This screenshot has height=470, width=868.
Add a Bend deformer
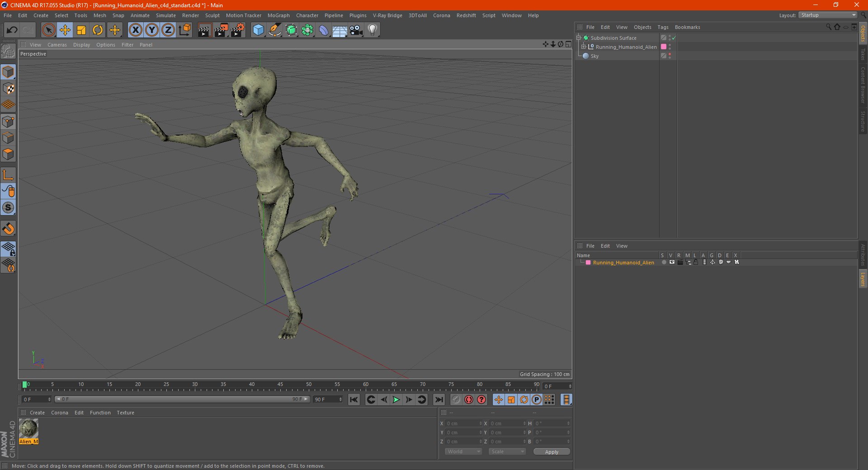click(324, 30)
